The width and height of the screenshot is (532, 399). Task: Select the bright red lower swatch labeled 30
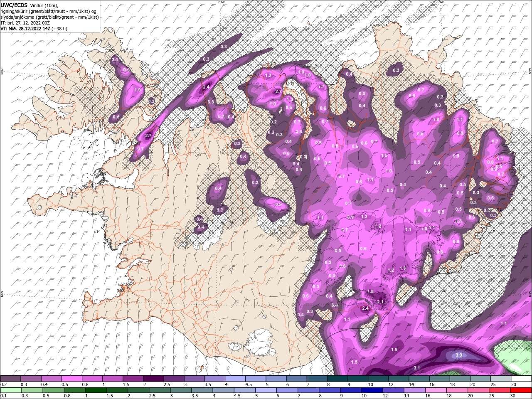521,390
